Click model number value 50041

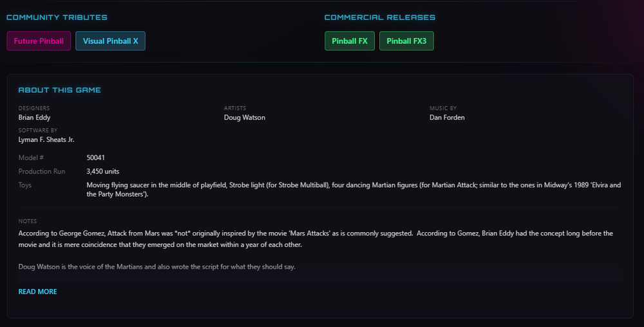click(96, 157)
